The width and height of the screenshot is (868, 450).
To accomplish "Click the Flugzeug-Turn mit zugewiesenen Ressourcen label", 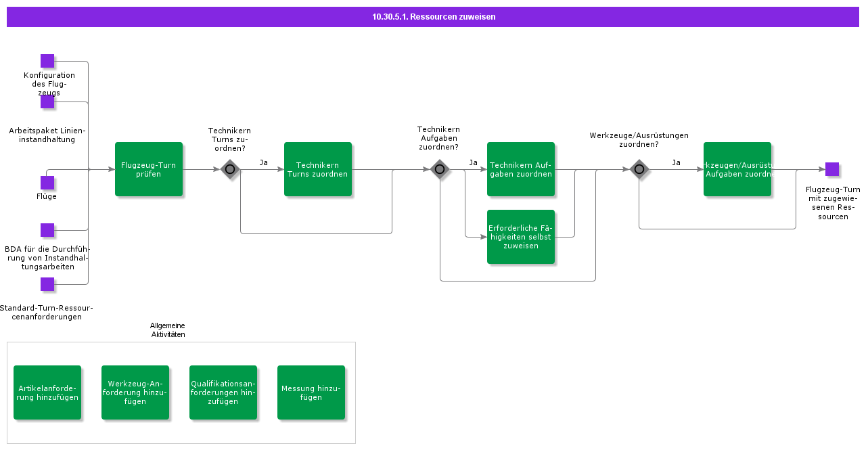I will click(x=833, y=203).
